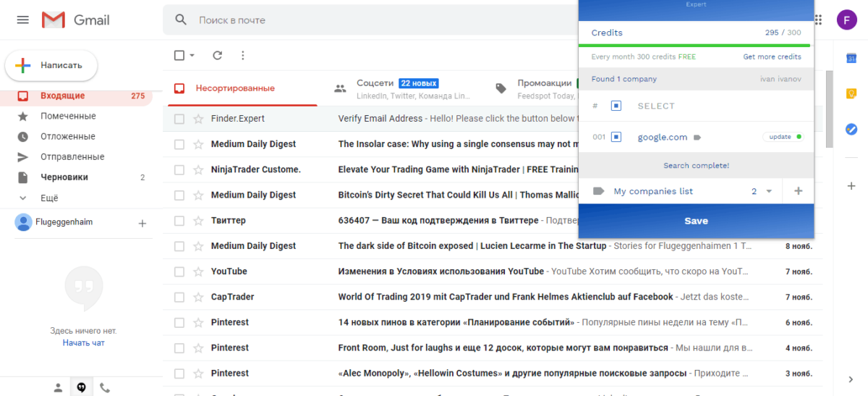Check the YouTube email checkbox
This screenshot has width=868, height=396.
click(179, 271)
